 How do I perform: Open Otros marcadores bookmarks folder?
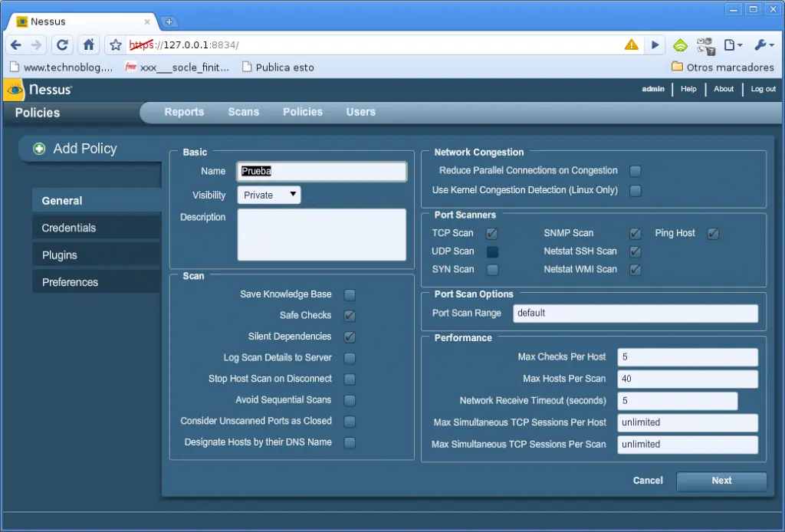tap(723, 67)
